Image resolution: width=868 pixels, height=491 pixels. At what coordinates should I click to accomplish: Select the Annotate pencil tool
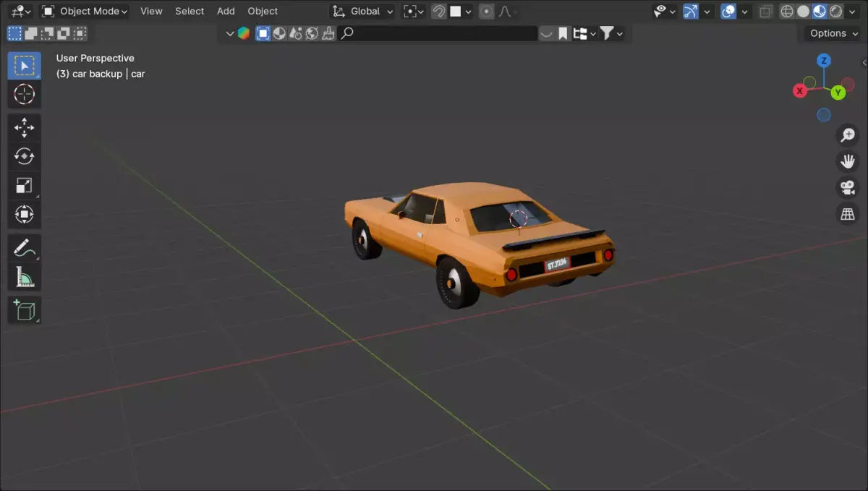(x=24, y=247)
